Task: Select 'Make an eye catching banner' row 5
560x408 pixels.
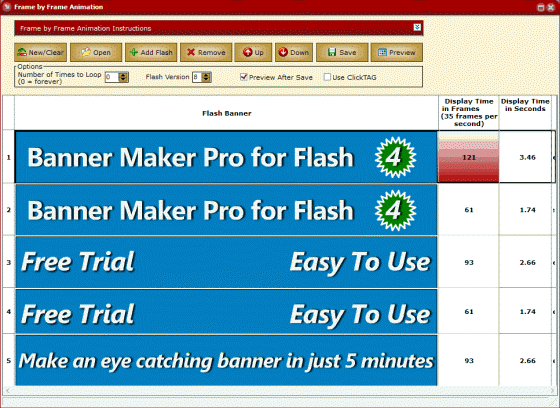Action: pyautogui.click(x=226, y=360)
